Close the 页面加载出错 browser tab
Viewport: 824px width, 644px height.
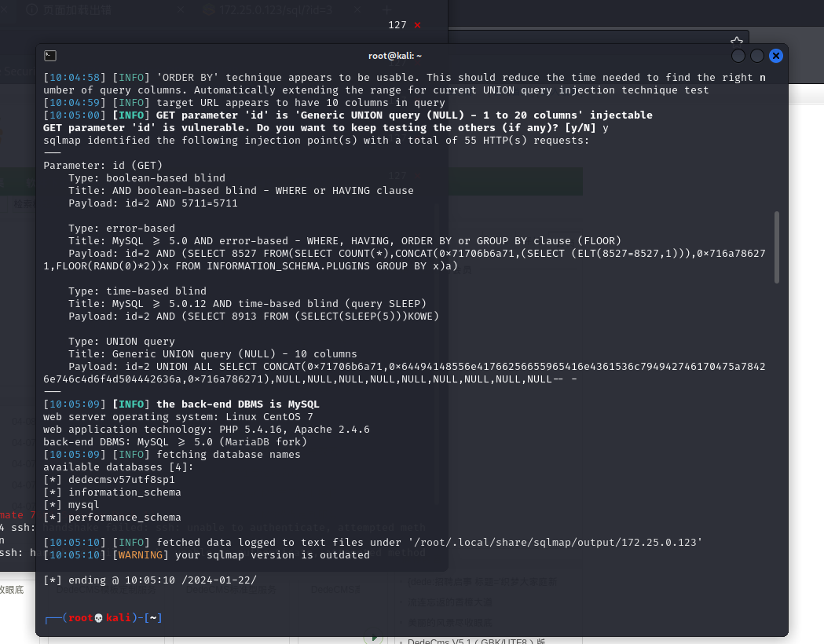point(180,10)
